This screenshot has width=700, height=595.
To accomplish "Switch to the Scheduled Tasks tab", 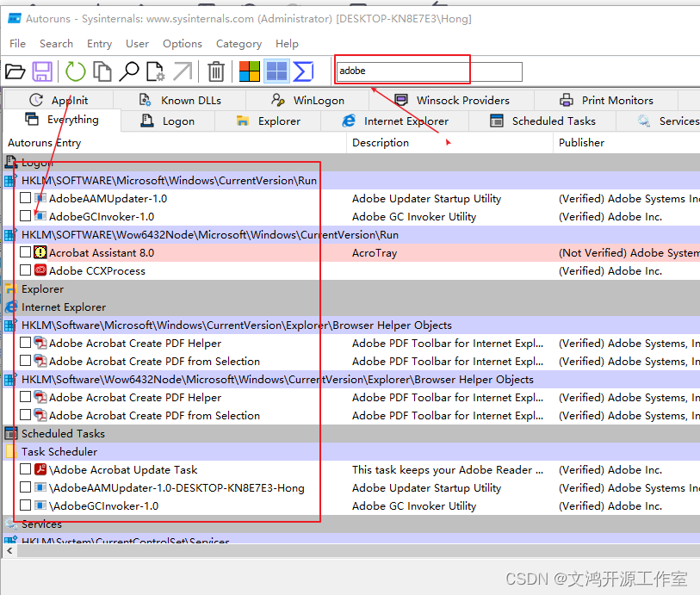I will [542, 121].
